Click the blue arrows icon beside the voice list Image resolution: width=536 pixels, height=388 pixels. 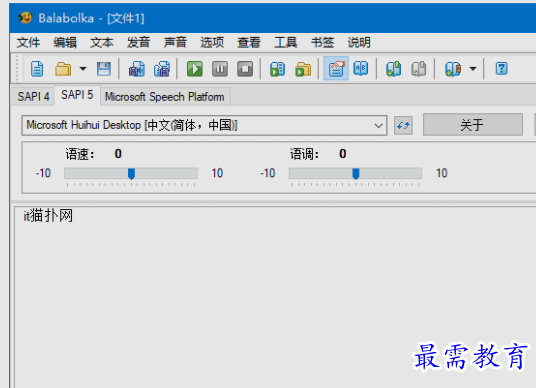403,125
